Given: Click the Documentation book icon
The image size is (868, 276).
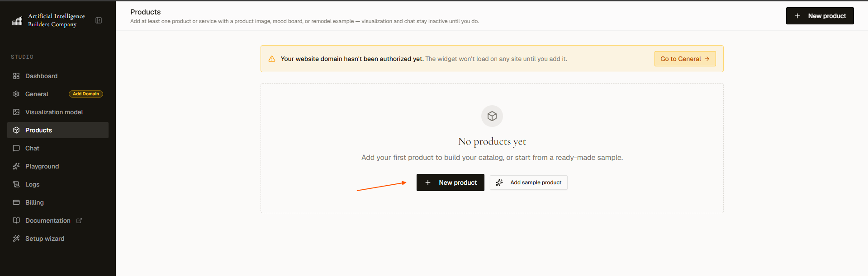Looking at the screenshot, I should point(16,220).
